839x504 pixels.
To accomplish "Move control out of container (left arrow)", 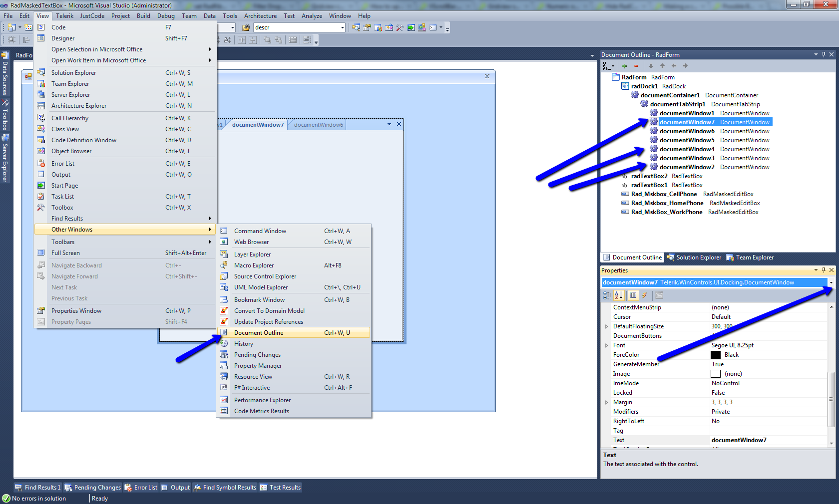I will (x=674, y=66).
